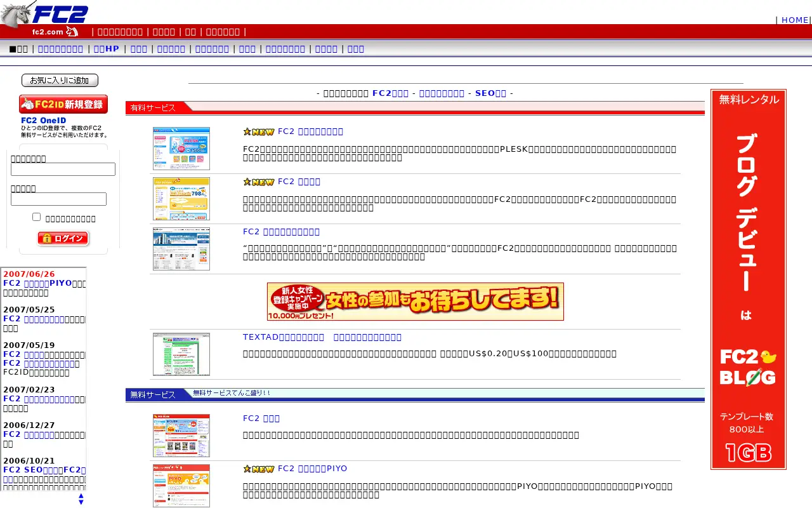Viewport: 812px width, 508px height.
Task: Click the 女性の参加もお待ちしてます banner
Action: pos(416,302)
